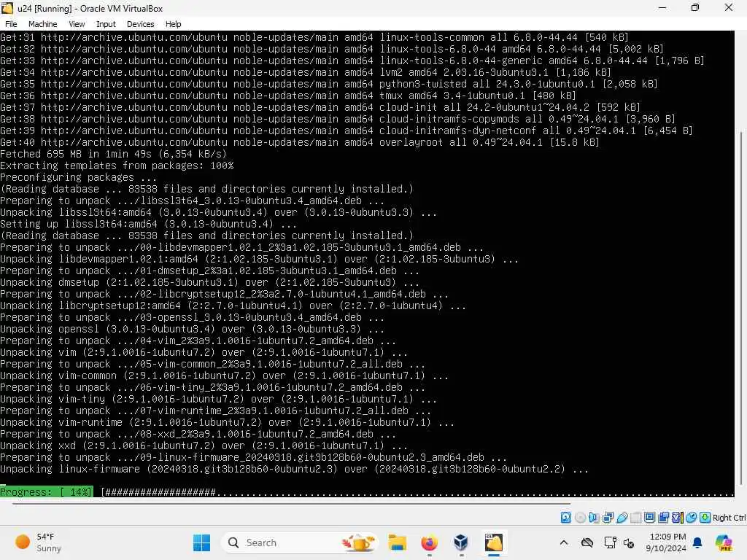Image resolution: width=747 pixels, height=560 pixels.
Task: Open the notifications bell
Action: pos(698,542)
